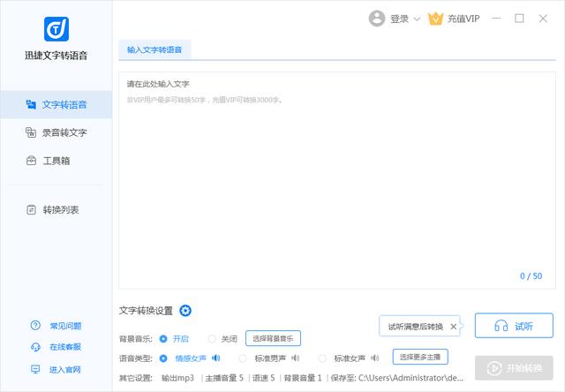Open the 文字转语音 sidebar item
565x392 pixels.
pyautogui.click(x=56, y=104)
